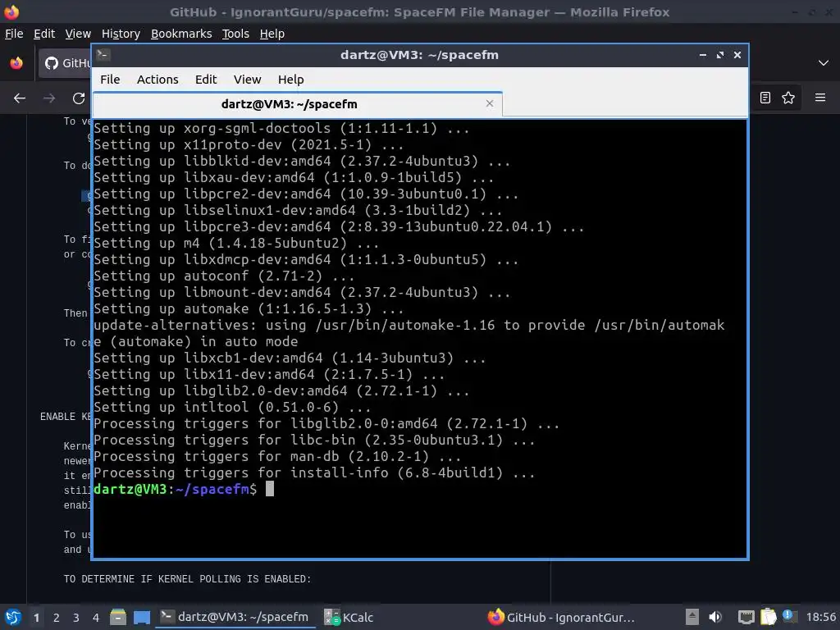This screenshot has width=840, height=630.
Task: Switch to virtual desktop 4
Action: click(x=96, y=618)
